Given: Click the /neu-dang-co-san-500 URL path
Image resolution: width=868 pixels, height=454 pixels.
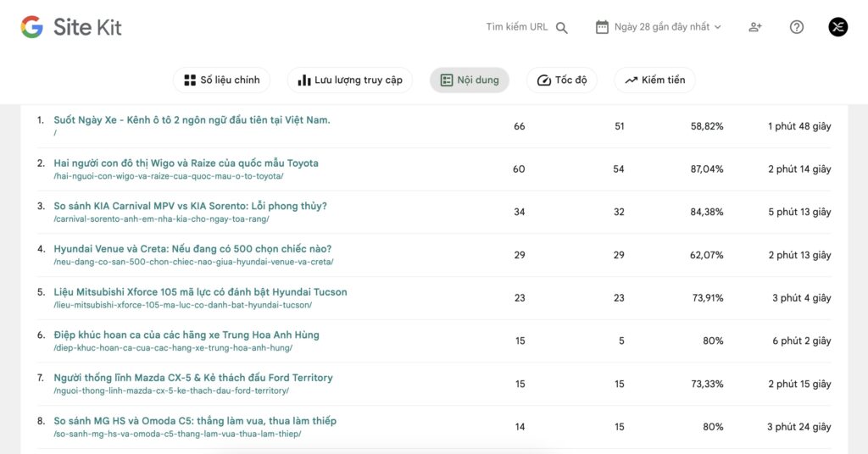Looking at the screenshot, I should [x=194, y=262].
